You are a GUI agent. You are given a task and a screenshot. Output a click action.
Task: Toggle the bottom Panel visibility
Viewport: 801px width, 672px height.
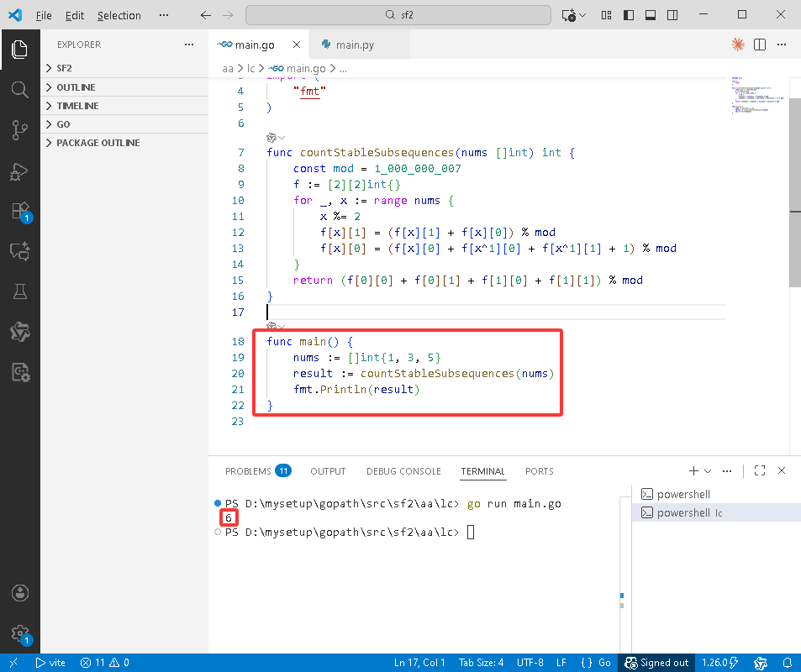651,15
